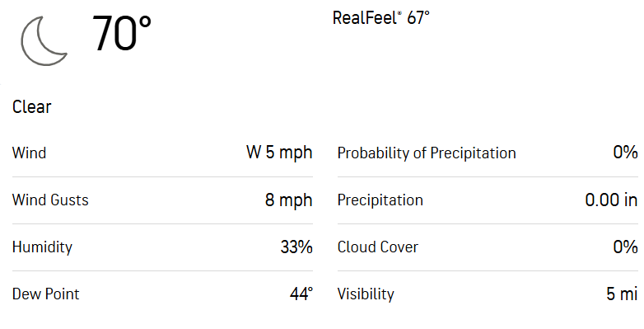The width and height of the screenshot is (644, 329).
Task: Select the Wind Gusts label
Action: (50, 200)
